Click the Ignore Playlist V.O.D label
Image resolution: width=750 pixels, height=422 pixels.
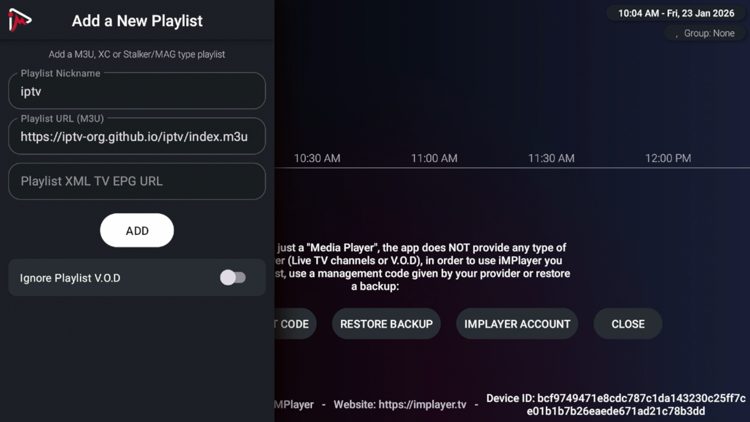70,278
